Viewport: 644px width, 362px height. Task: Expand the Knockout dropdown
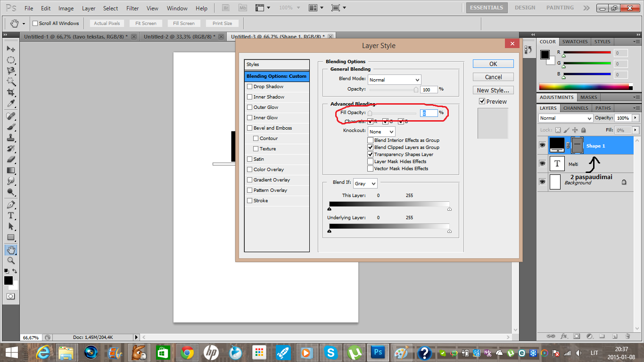coord(381,132)
